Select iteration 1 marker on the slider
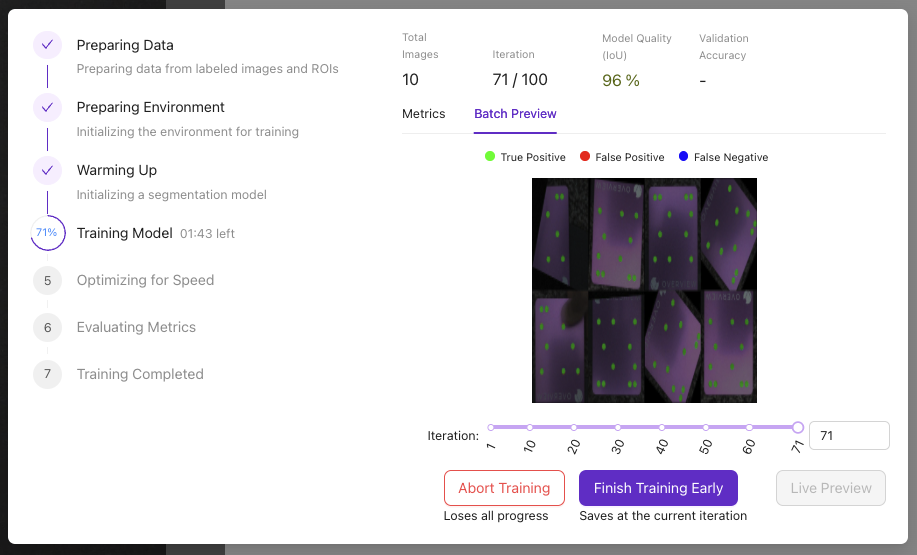917x555 pixels. coord(491,427)
